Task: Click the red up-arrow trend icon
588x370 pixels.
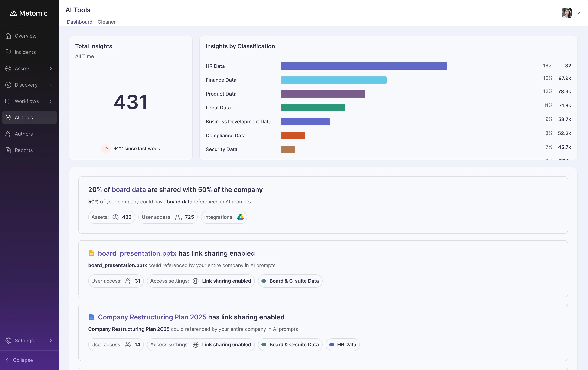Action: (x=106, y=148)
